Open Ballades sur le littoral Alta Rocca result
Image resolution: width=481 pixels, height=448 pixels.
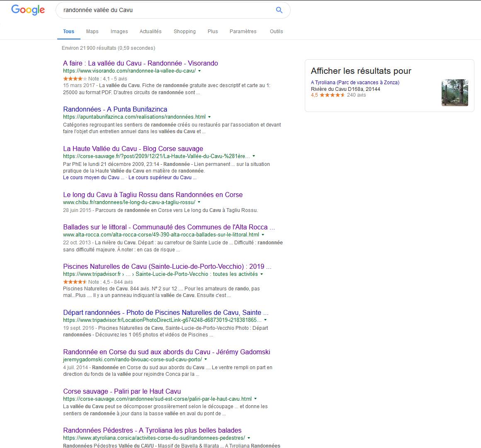[x=169, y=227]
